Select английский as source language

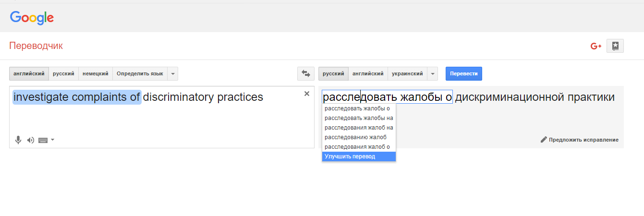[x=29, y=74]
